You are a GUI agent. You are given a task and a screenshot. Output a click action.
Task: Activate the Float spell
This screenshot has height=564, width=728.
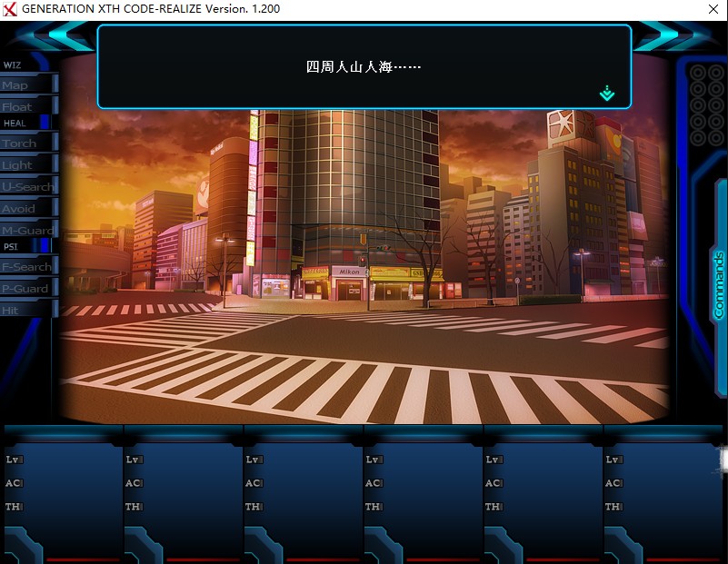click(27, 106)
